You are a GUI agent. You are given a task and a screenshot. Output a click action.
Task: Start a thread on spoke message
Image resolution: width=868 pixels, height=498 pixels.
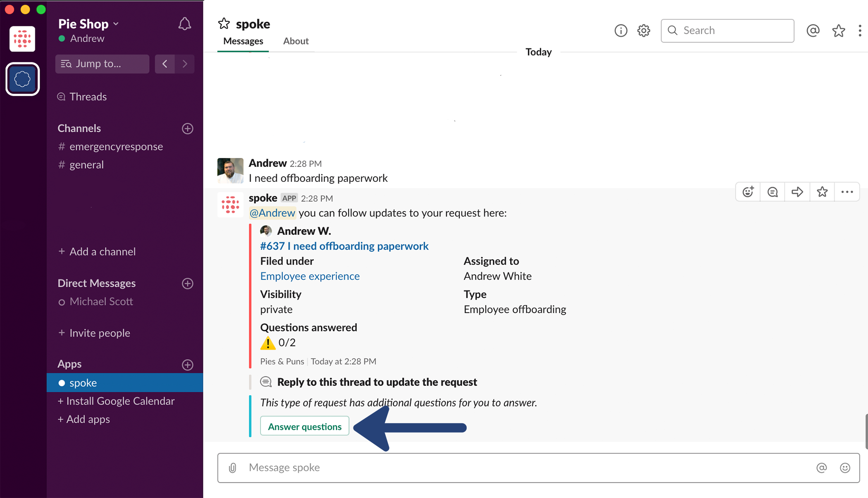773,192
